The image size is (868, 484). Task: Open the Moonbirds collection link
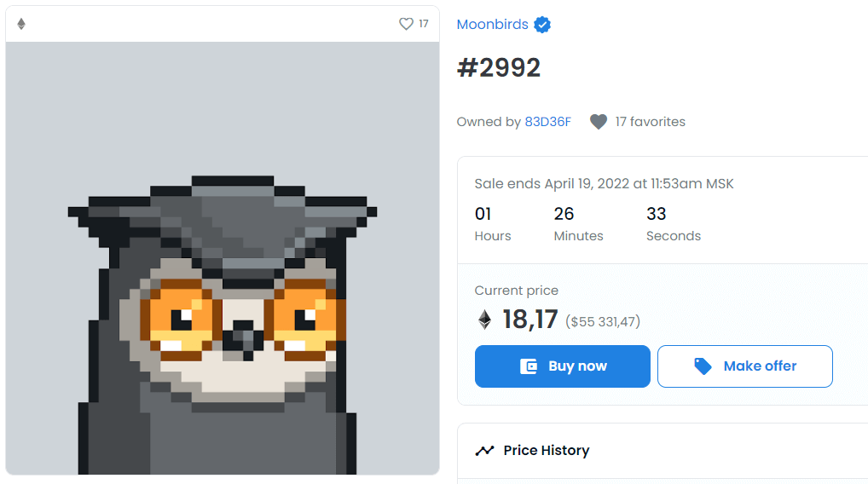point(493,25)
